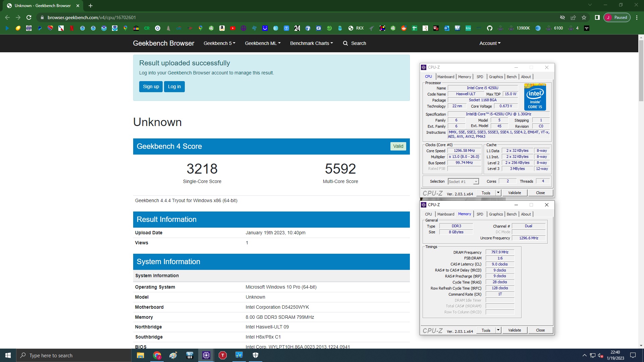Viewport: 644px width, 362px height.
Task: Click the taskbar clock and date
Action: (615, 355)
